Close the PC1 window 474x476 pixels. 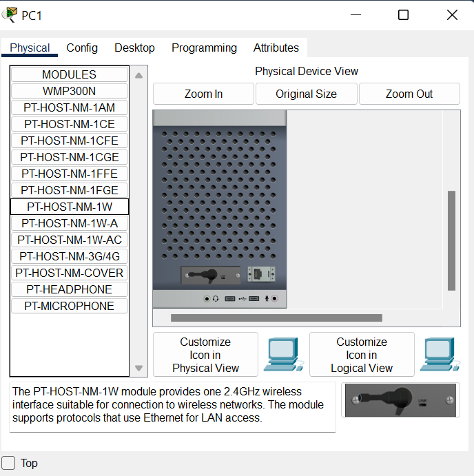coord(452,15)
